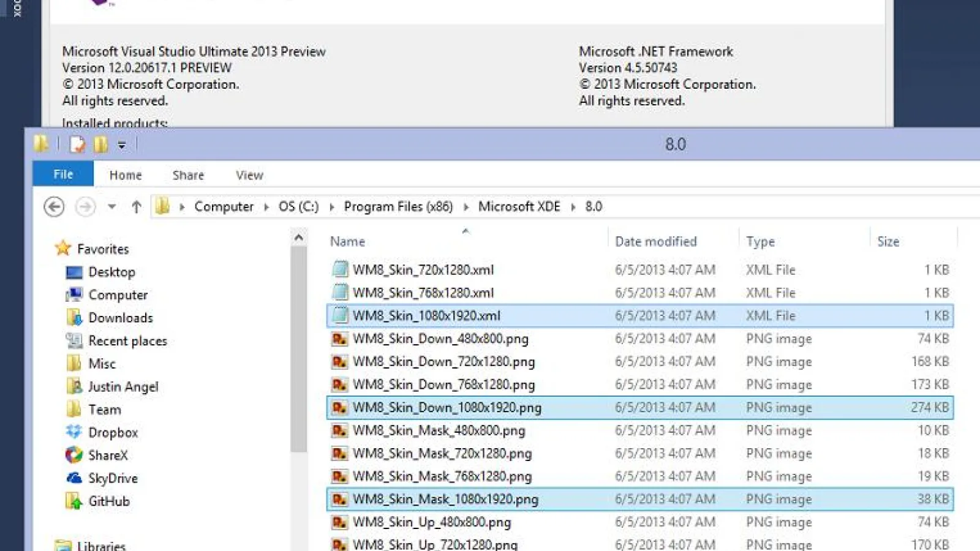Select file WM8_Skin_Mask_720x1280.png
980x551 pixels.
click(640, 454)
